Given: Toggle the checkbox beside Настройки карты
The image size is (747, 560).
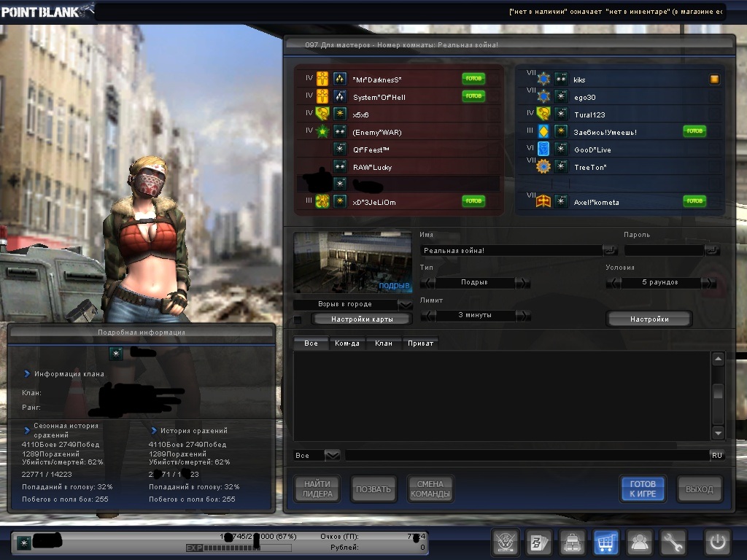Looking at the screenshot, I should pyautogui.click(x=298, y=319).
